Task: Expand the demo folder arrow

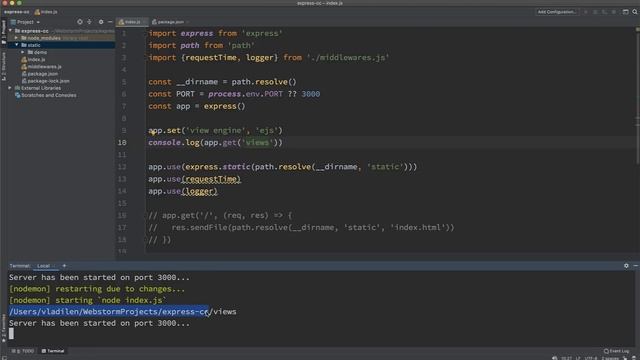Action: 23,52
